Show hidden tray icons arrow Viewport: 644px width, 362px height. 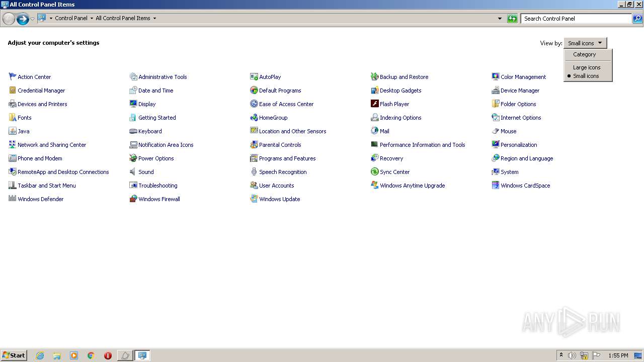pos(561,355)
